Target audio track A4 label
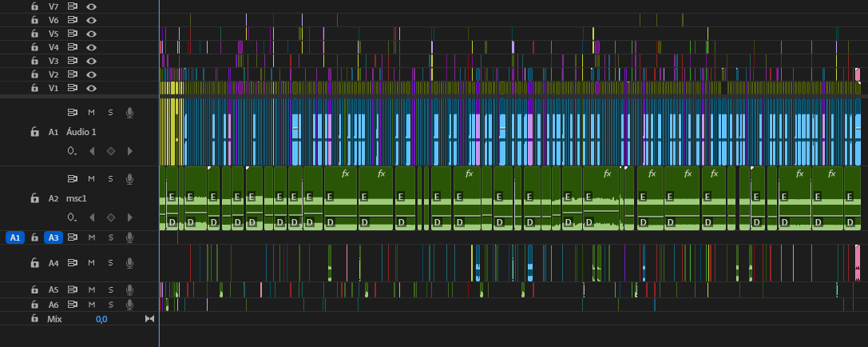 pyautogui.click(x=54, y=263)
